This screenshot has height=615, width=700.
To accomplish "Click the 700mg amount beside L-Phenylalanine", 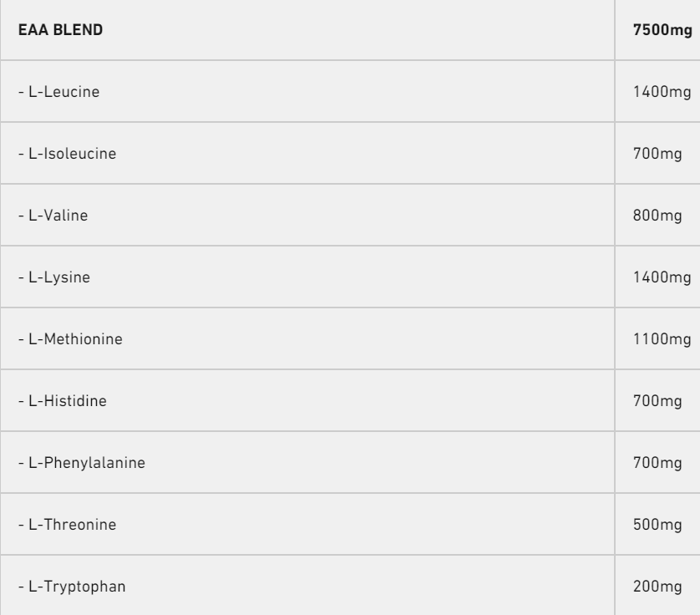I will (659, 463).
